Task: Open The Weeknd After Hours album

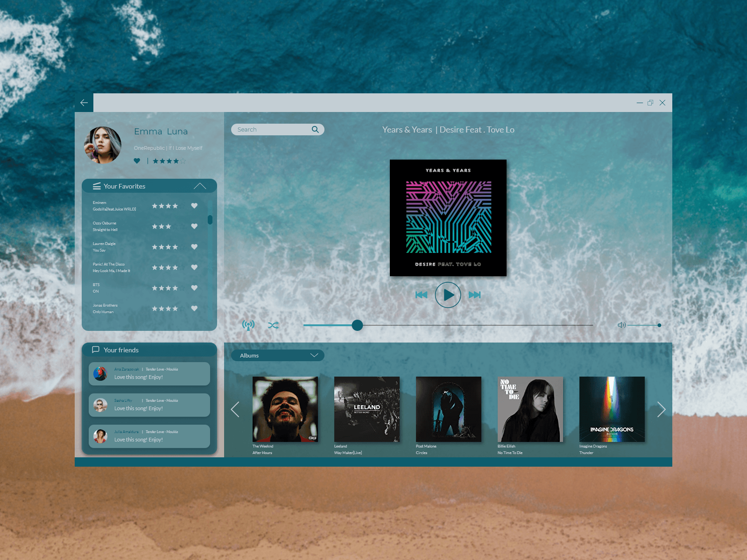Action: point(285,409)
